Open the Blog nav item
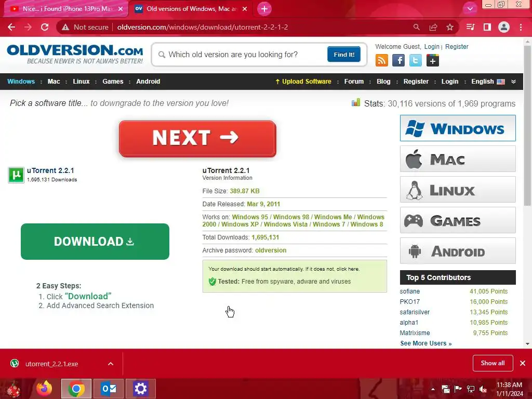 point(383,82)
